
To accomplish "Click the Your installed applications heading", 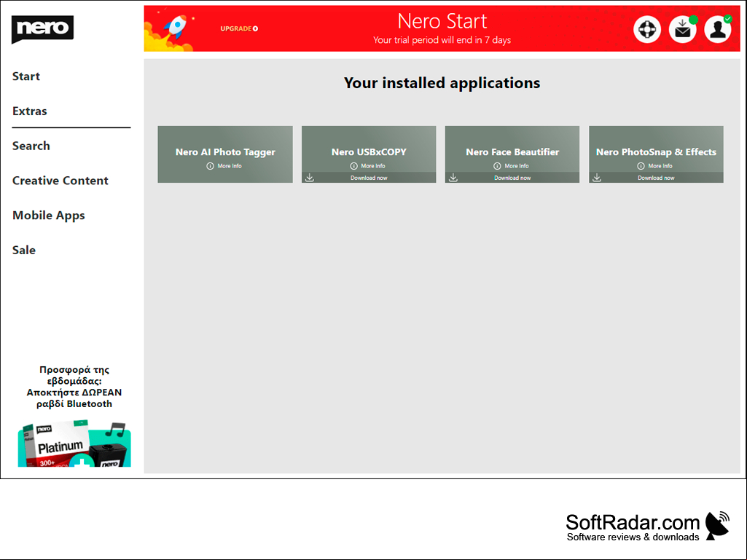I will coord(442,83).
